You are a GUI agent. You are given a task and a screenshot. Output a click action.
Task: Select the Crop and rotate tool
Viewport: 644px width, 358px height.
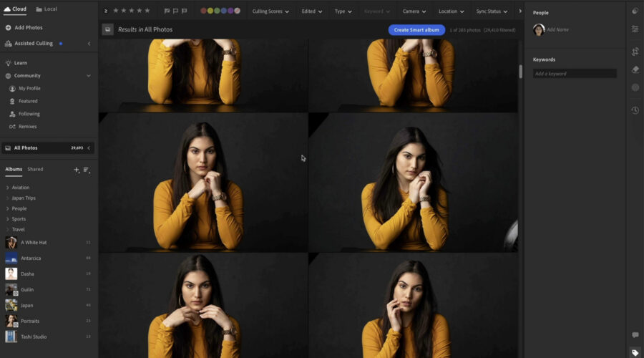coord(635,52)
